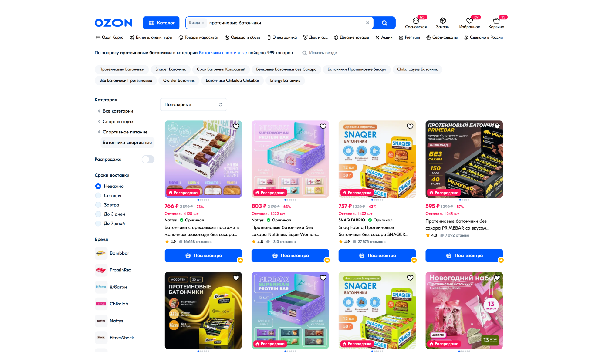Viewport: 602px width, 364px height.
Task: Open the Каталог button
Action: (161, 23)
